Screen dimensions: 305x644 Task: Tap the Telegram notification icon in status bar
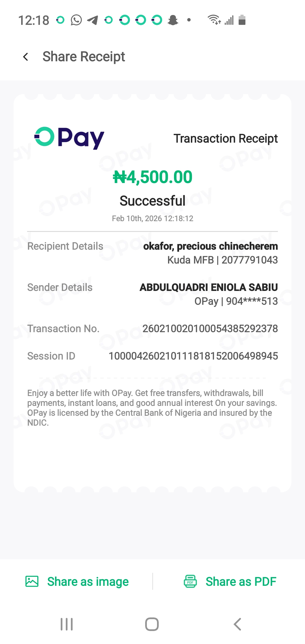[x=93, y=20]
